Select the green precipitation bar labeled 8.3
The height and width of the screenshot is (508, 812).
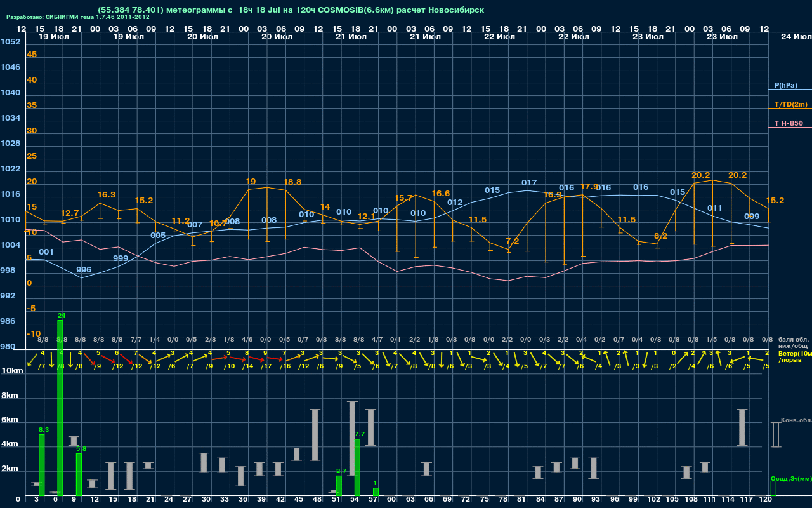click(x=42, y=465)
